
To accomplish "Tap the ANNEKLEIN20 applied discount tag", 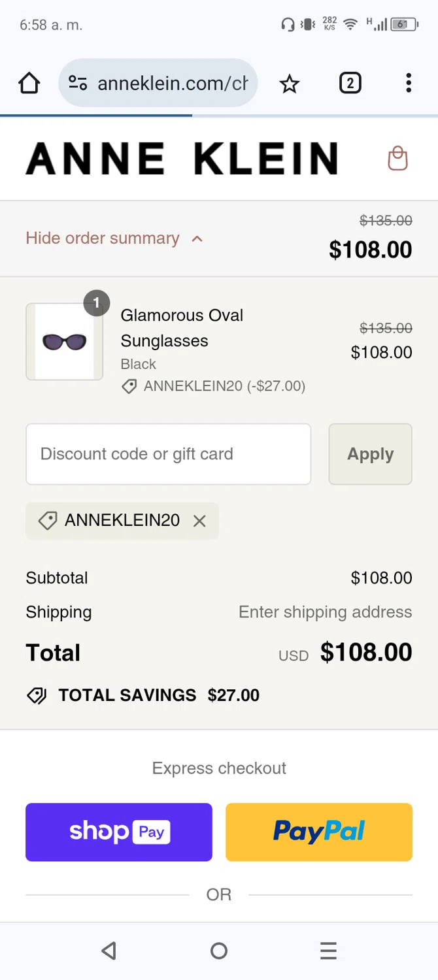I will click(111, 521).
